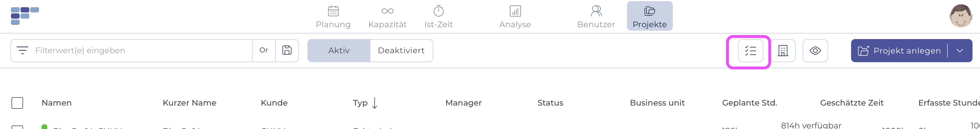This screenshot has width=980, height=129.
Task: Show Deaktiviert projects
Action: 401,50
